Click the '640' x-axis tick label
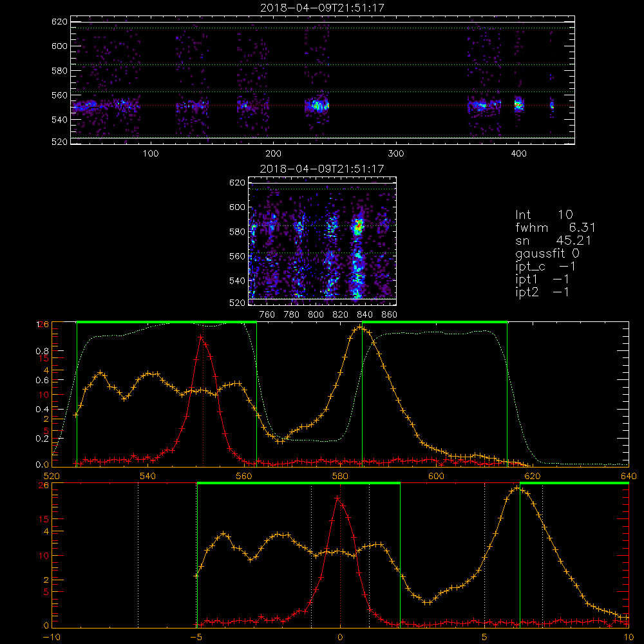Screen dimensions: 644x644 (x=629, y=477)
